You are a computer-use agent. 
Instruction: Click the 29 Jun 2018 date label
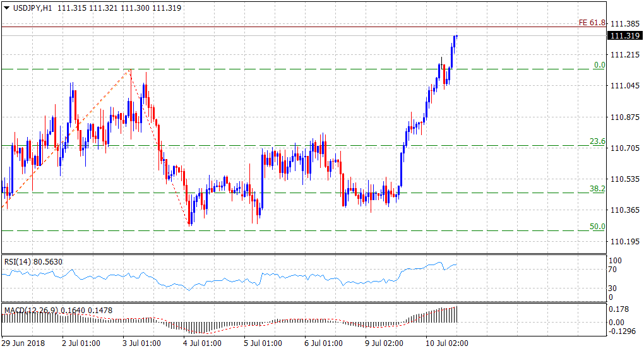click(23, 343)
